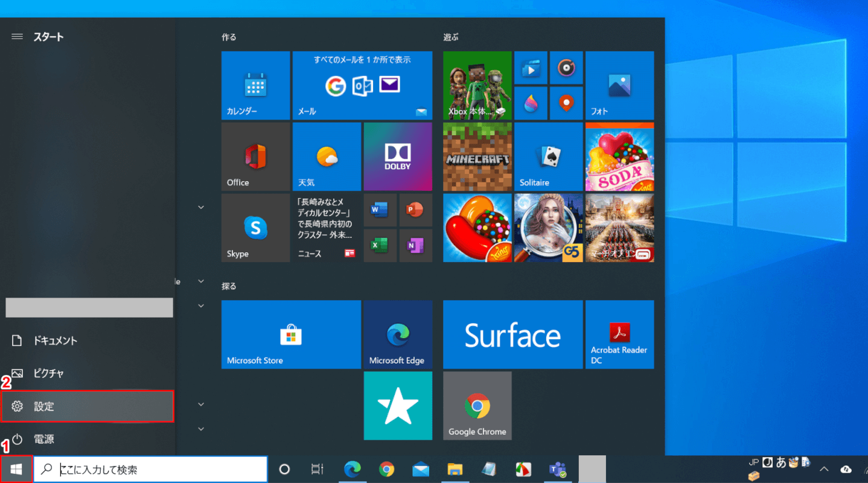Open the 電源 power options
Viewport: 868px width, 483px height.
click(88, 439)
